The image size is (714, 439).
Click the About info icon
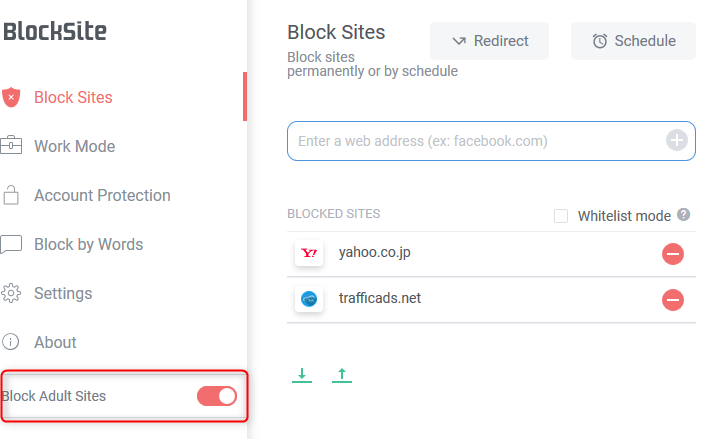(10, 342)
